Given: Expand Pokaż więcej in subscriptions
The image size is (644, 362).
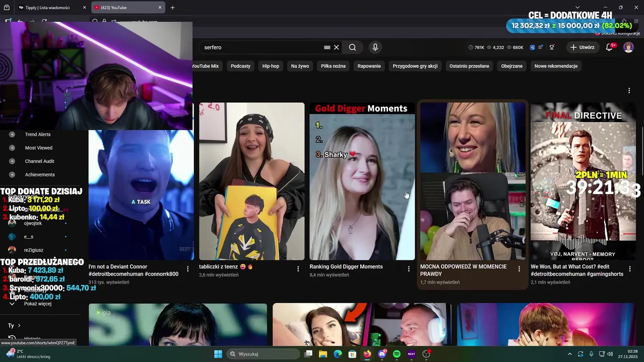Looking at the screenshot, I should point(38,304).
